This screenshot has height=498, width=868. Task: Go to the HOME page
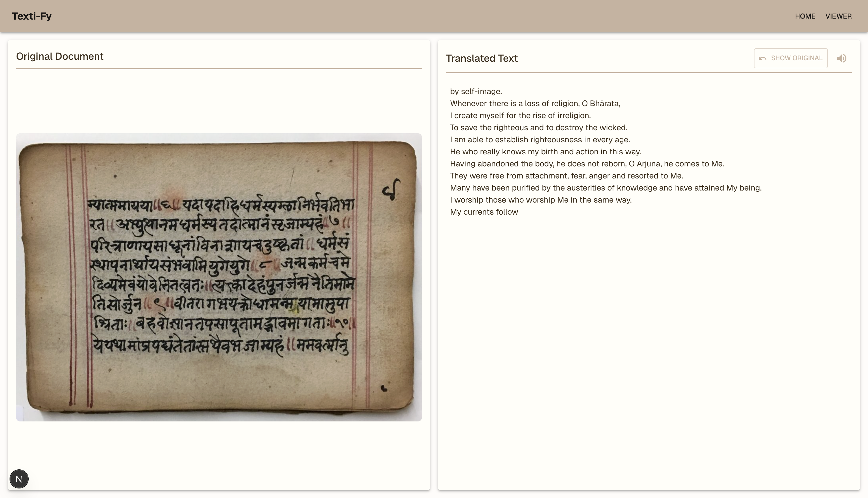pyautogui.click(x=805, y=16)
